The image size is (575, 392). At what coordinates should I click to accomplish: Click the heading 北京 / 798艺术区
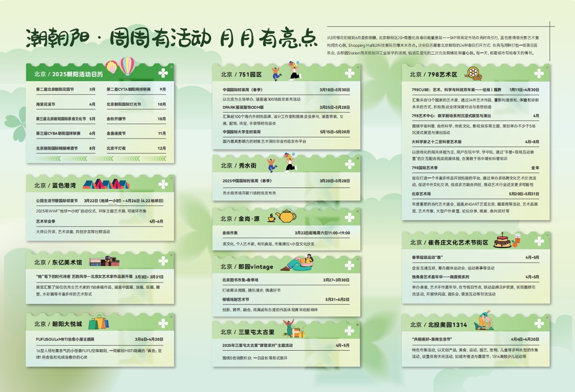point(434,74)
